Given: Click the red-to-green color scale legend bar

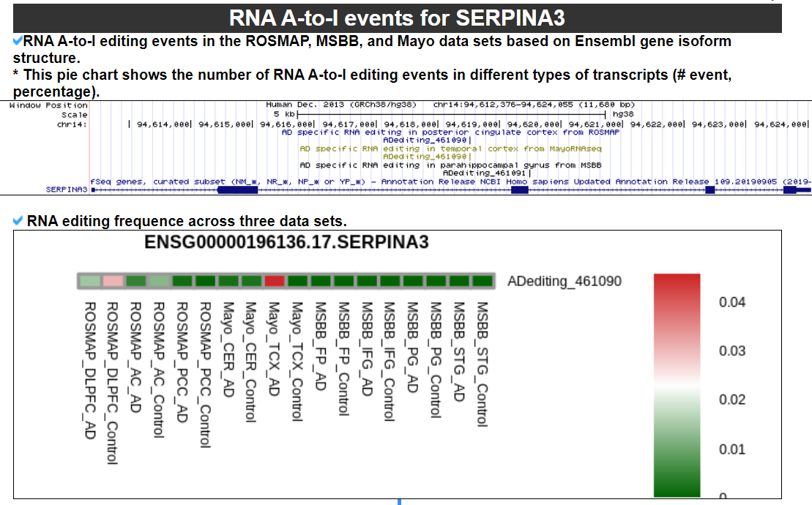Looking at the screenshot, I should coord(677,386).
